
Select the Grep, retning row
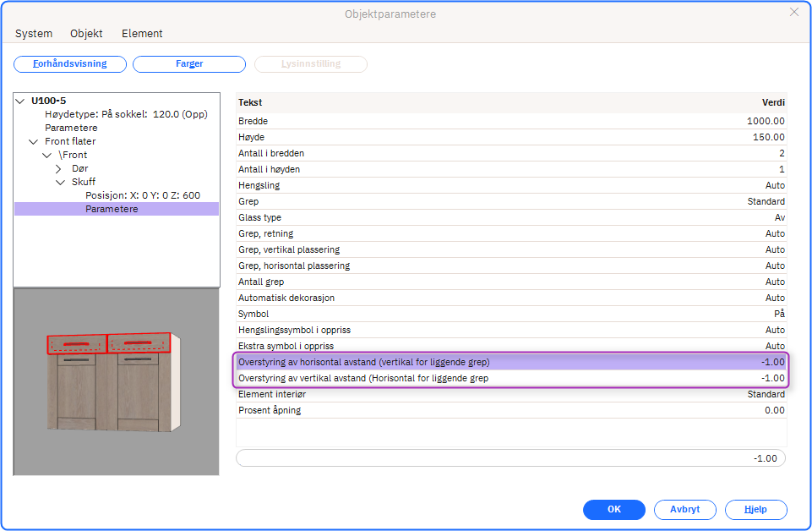[x=511, y=233]
